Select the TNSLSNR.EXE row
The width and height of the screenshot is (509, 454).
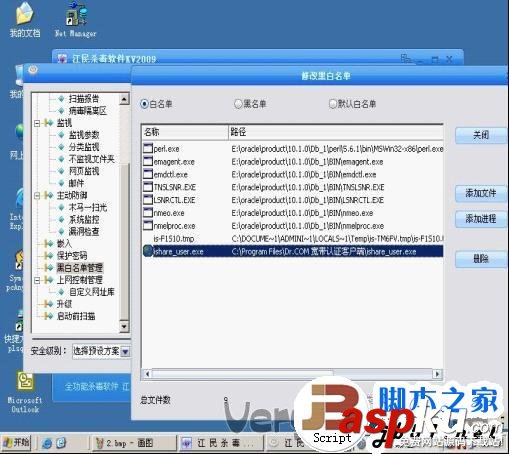[x=293, y=187]
